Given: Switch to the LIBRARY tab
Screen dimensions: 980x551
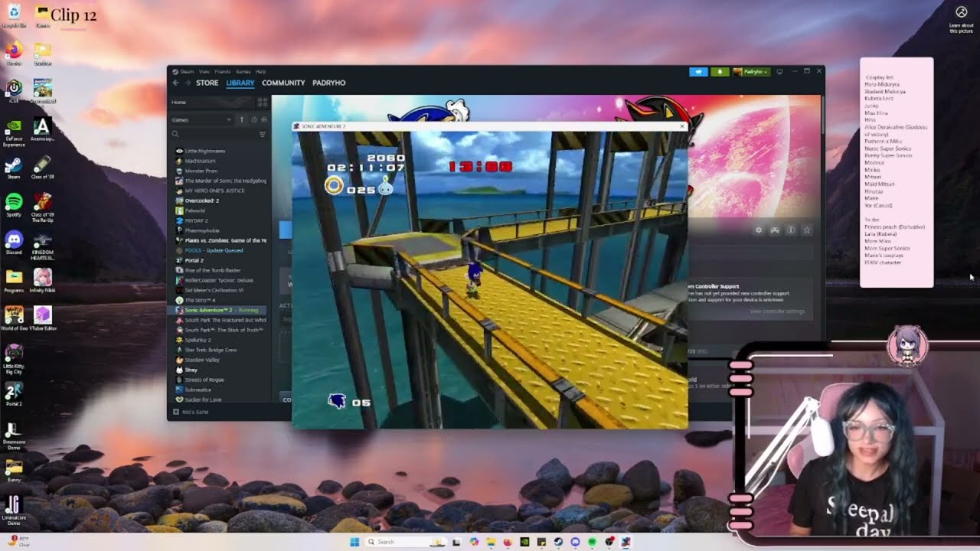Looking at the screenshot, I should [x=240, y=83].
